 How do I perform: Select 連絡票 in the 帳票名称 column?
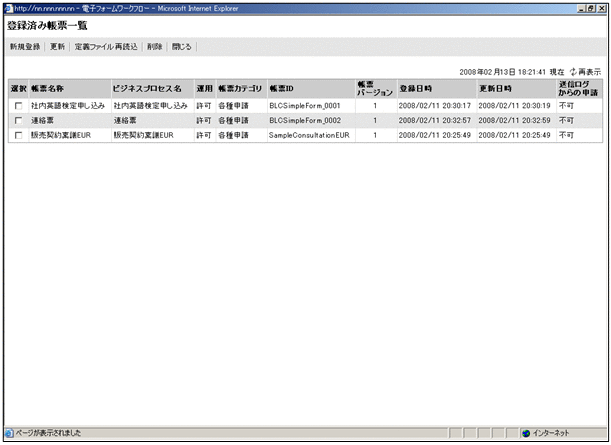[x=42, y=120]
